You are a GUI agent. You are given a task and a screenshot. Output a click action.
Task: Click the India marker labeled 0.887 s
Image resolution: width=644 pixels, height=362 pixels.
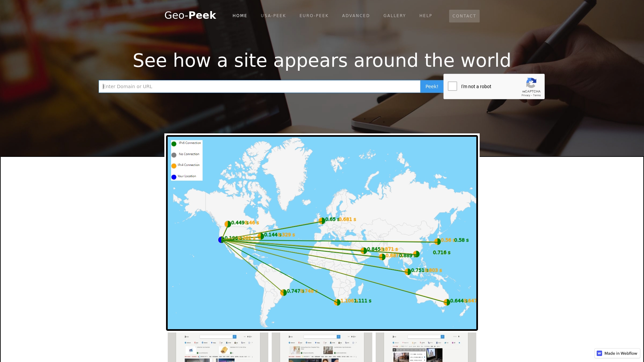[382, 257]
